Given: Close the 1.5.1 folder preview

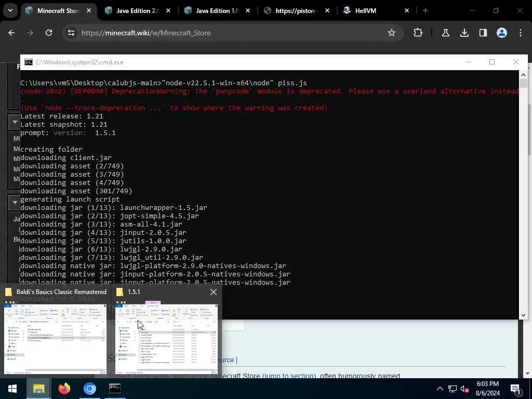Looking at the screenshot, I should 214,292.
